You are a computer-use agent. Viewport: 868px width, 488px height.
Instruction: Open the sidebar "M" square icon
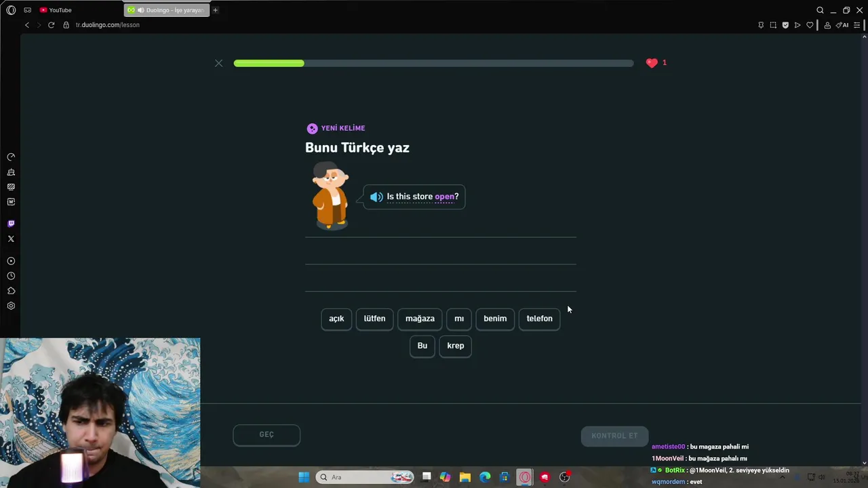[x=11, y=202]
